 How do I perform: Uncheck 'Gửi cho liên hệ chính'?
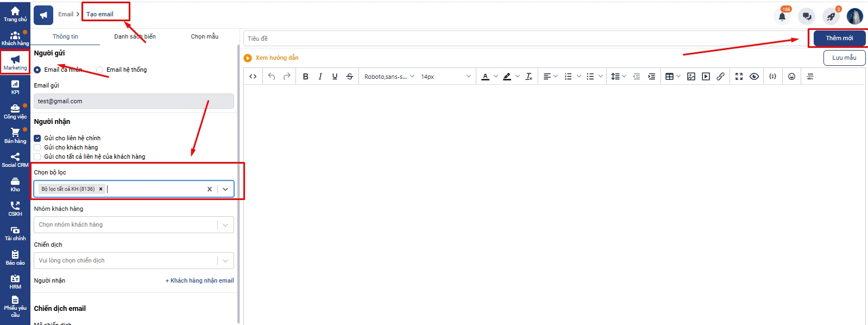[x=37, y=138]
